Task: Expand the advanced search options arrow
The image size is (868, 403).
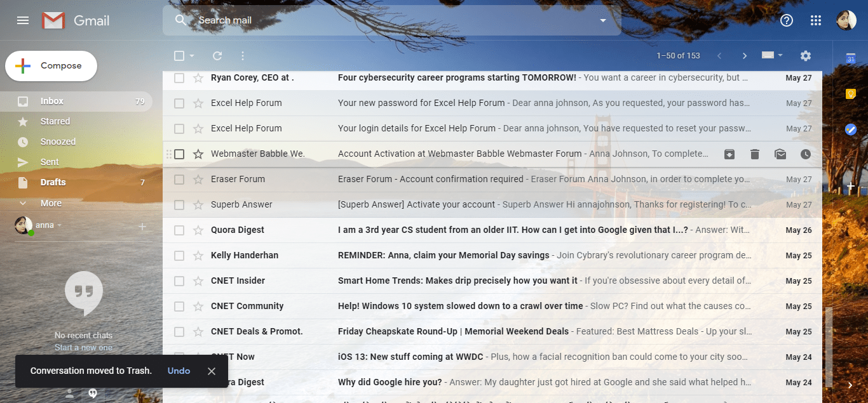Action: 602,20
